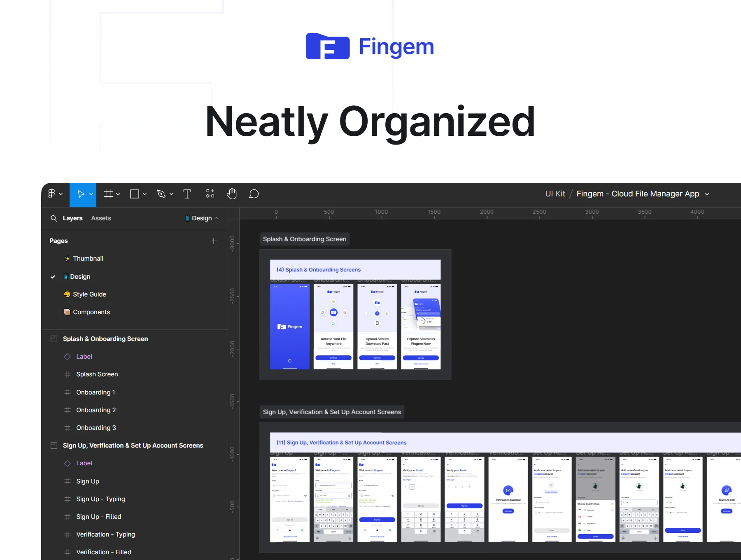Select the Frame tool
The width and height of the screenshot is (741, 560).
[108, 194]
